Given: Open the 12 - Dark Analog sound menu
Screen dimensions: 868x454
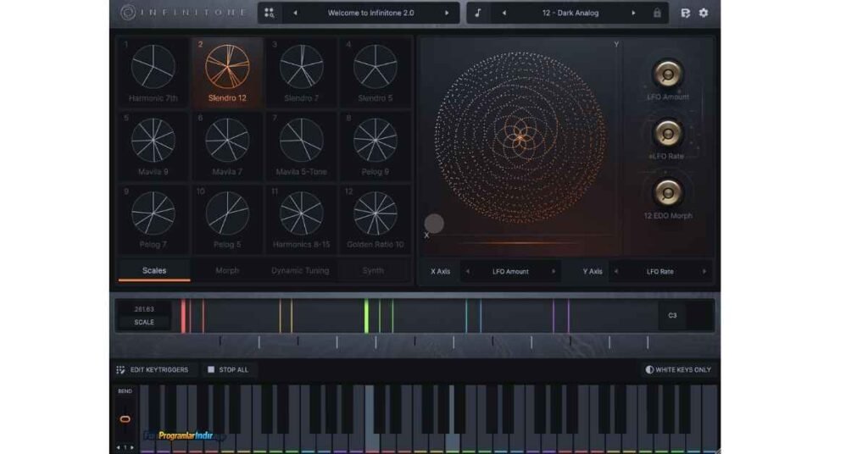Looking at the screenshot, I should coord(570,13).
